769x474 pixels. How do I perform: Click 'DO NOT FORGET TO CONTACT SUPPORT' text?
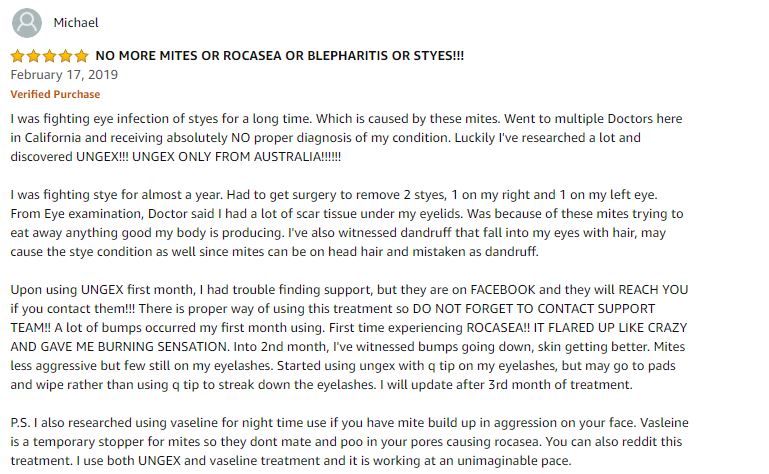tap(534, 309)
